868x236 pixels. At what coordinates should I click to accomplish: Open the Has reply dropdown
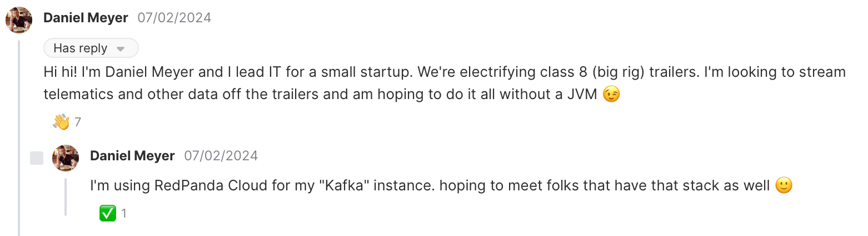click(x=91, y=48)
